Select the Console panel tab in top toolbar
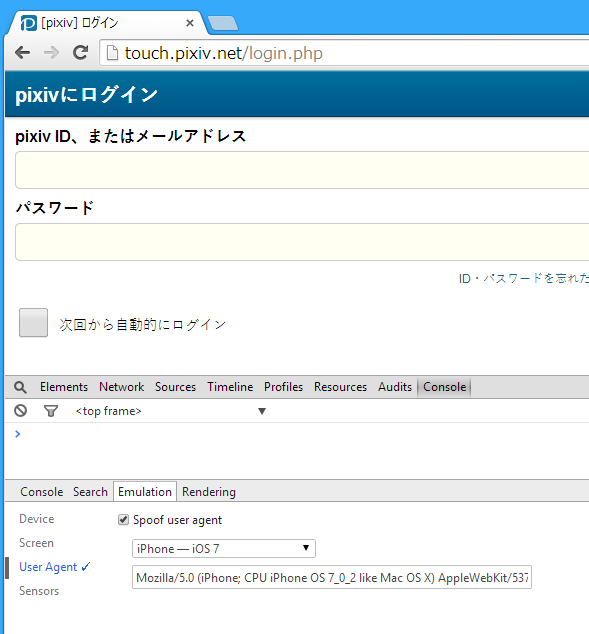Image resolution: width=589 pixels, height=634 pixels. (x=445, y=387)
